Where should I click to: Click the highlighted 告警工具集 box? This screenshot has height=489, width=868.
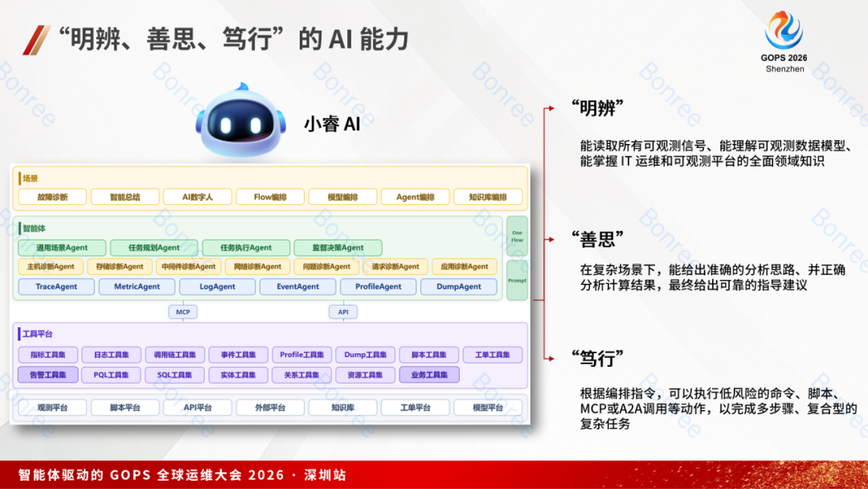48,375
